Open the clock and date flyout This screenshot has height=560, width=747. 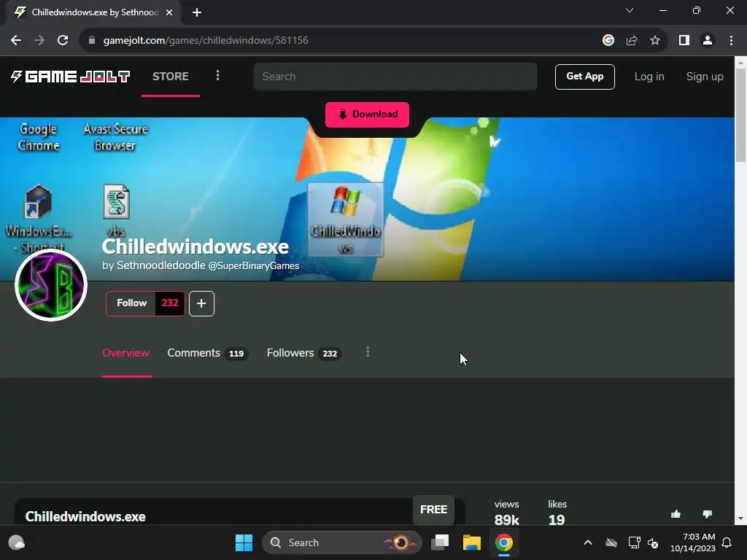[693, 542]
